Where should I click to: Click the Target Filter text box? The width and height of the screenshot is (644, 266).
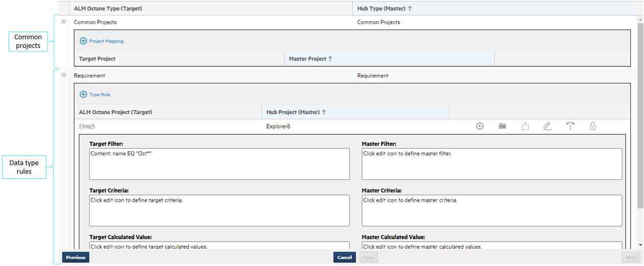(x=219, y=164)
